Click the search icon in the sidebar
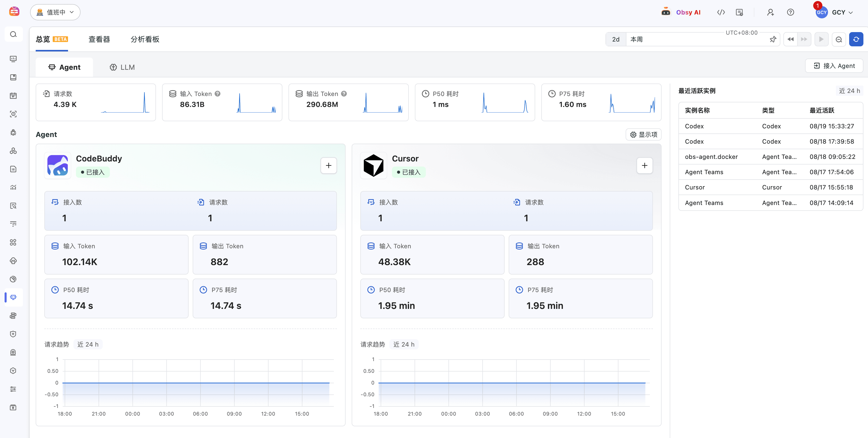 point(14,34)
